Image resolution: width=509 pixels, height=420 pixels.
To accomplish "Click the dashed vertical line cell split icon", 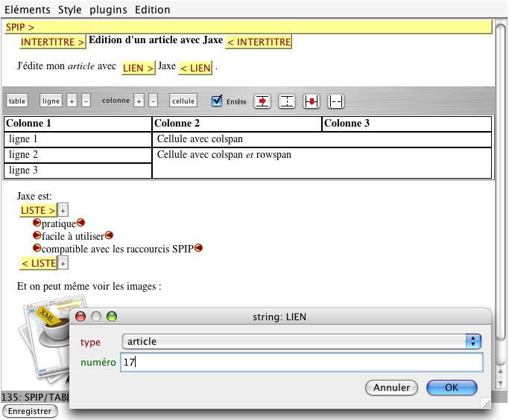I will point(287,101).
